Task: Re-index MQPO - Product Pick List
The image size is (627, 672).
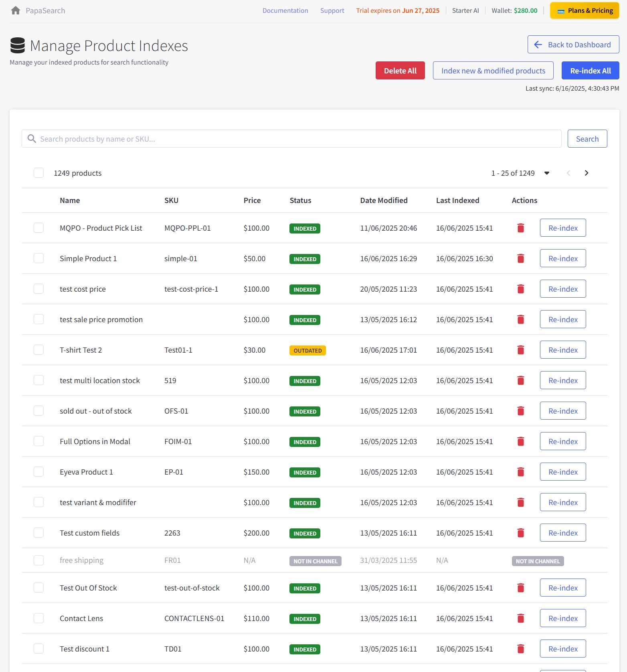Action: (x=563, y=228)
